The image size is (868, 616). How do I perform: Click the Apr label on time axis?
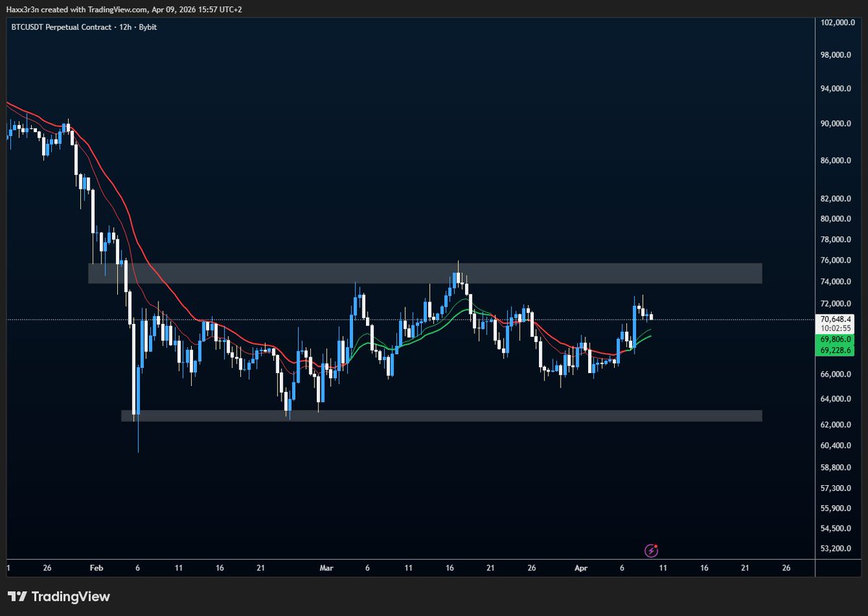pos(581,568)
